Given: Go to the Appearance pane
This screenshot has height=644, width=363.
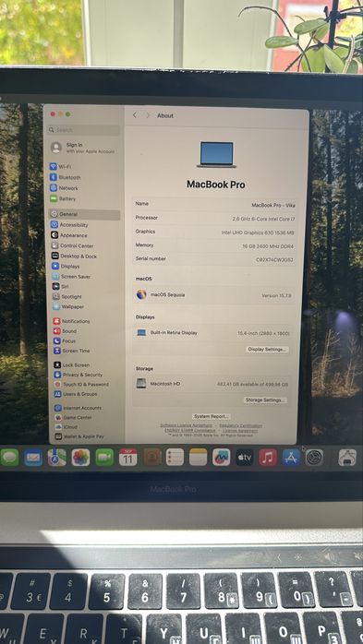Looking at the screenshot, I should click(x=69, y=235).
